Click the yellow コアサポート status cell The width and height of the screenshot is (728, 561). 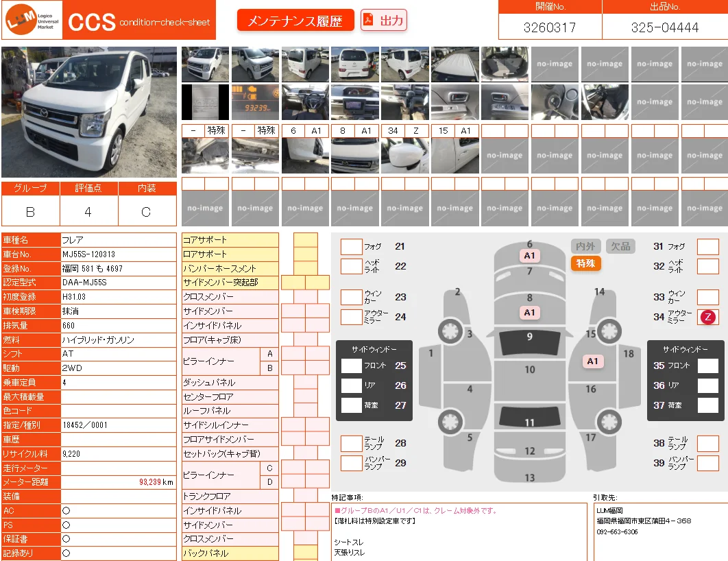306,240
